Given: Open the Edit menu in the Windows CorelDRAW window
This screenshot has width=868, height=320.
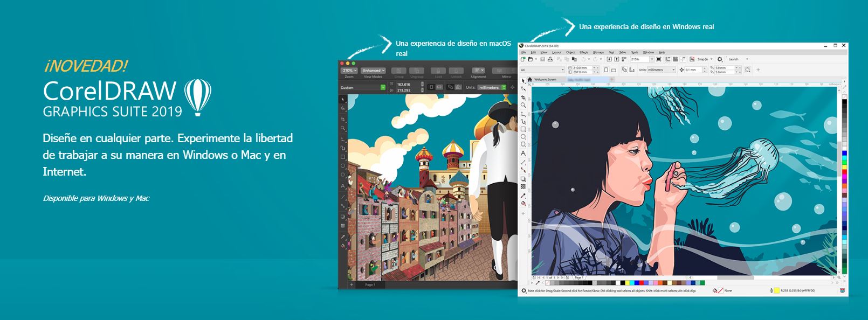Looking at the screenshot, I should [x=533, y=52].
